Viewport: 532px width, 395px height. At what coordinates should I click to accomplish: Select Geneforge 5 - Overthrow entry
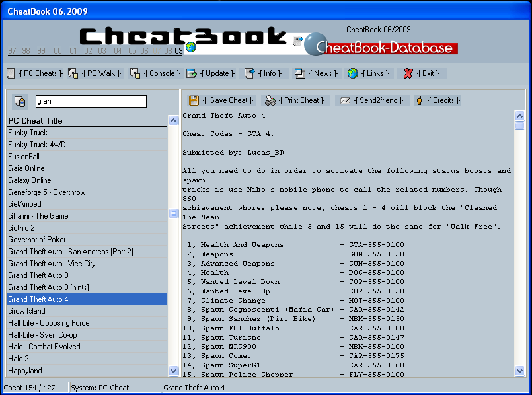87,192
